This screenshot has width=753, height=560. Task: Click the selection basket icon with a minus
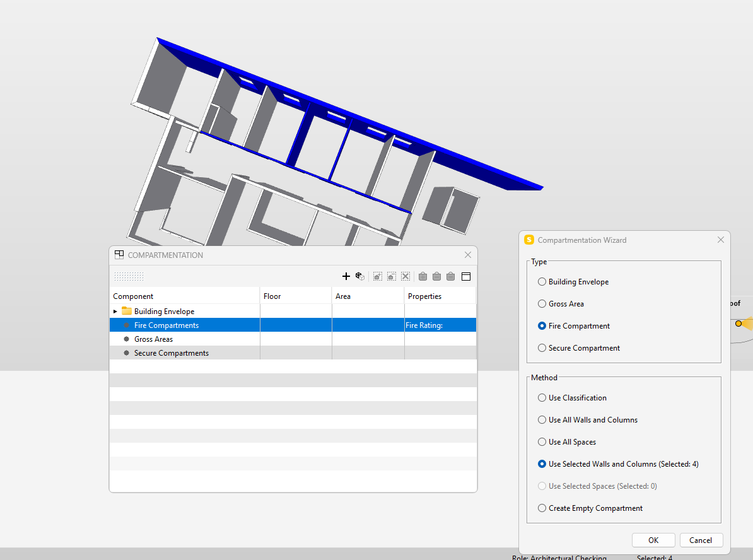coord(436,276)
